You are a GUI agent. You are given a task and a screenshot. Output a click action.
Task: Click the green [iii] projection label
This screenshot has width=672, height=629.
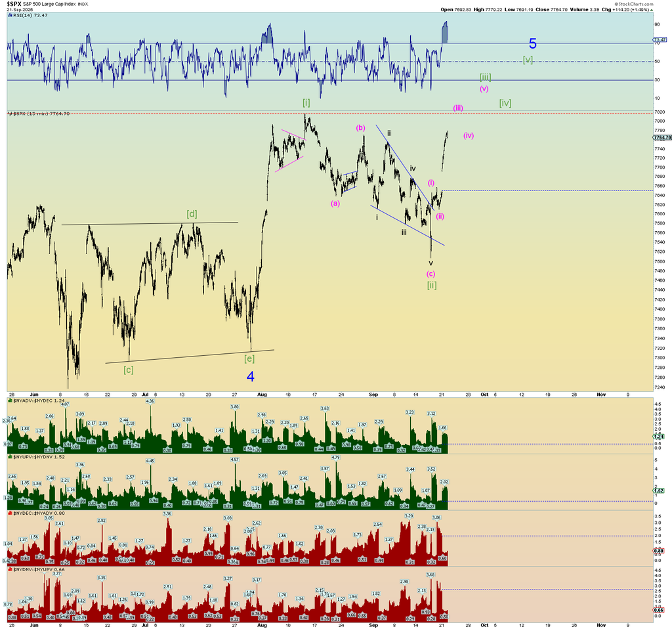tap(485, 77)
